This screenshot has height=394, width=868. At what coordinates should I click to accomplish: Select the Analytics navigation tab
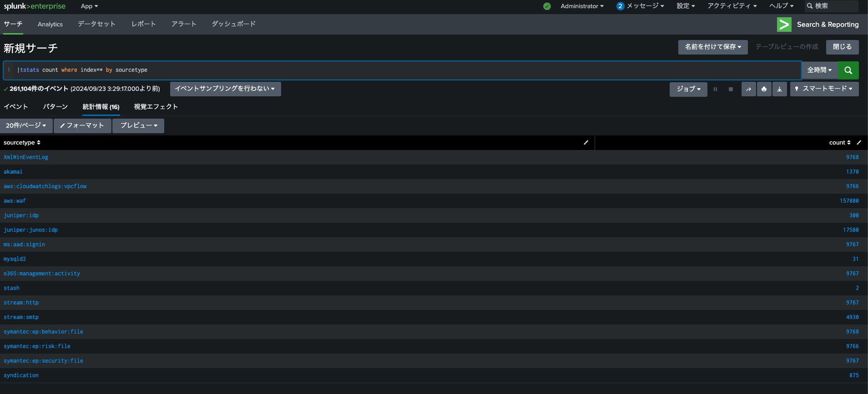[50, 25]
